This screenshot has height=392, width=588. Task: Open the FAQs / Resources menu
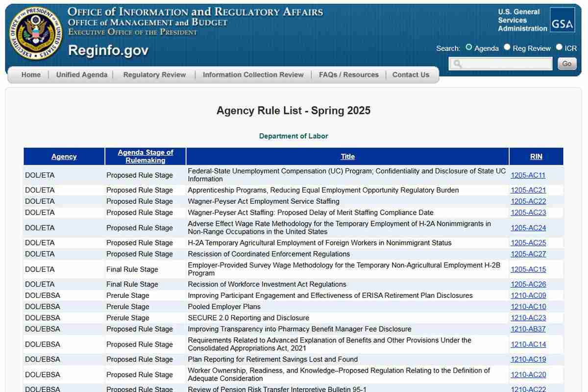[x=349, y=75]
